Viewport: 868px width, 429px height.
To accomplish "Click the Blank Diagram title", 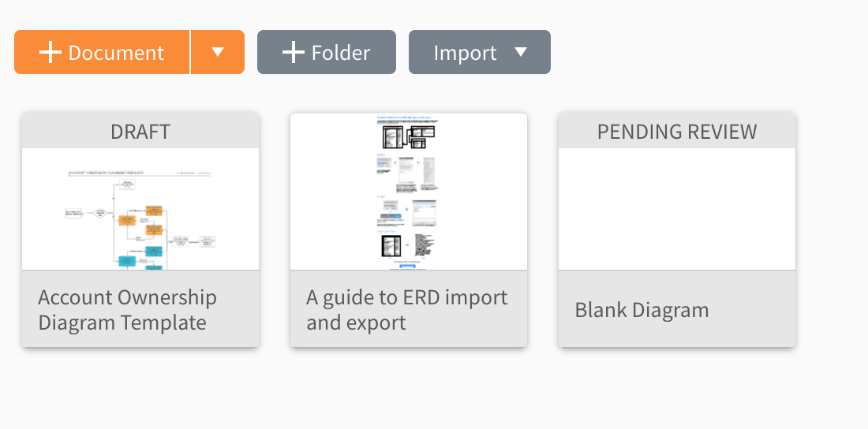I will click(642, 310).
